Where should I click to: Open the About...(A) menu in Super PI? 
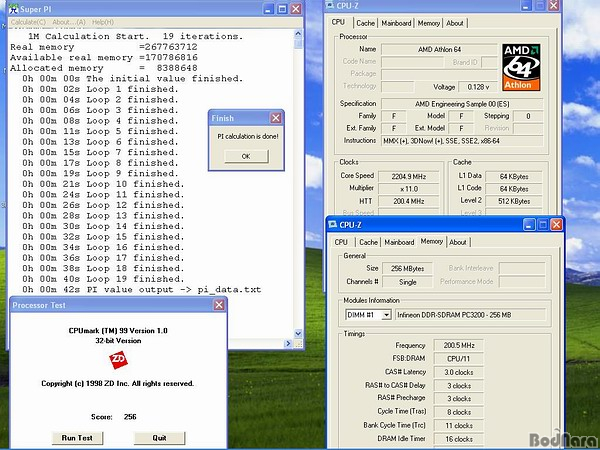[x=69, y=22]
